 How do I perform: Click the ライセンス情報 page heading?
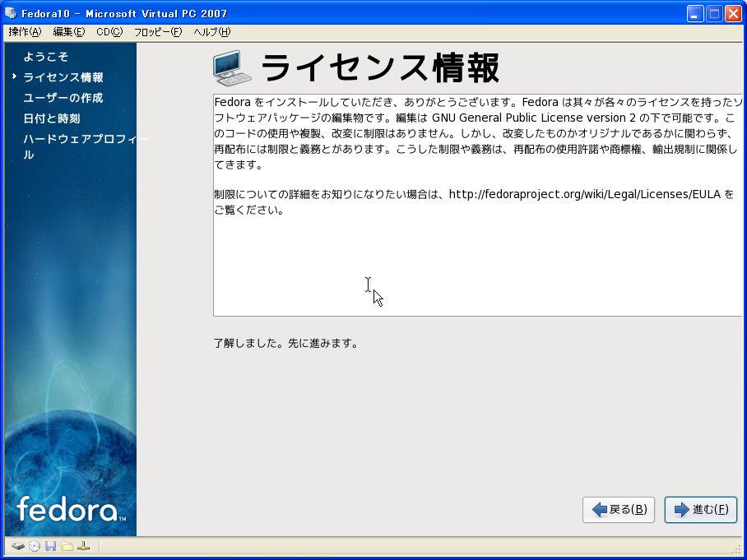click(x=380, y=67)
